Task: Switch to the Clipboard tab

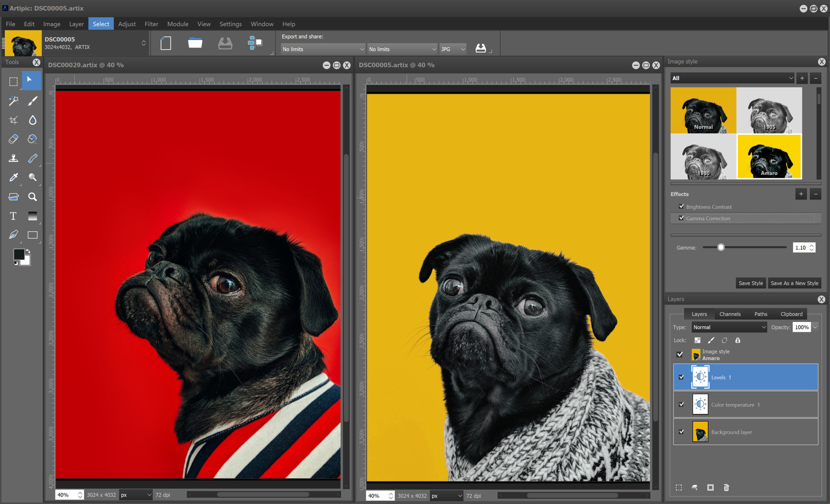Action: tap(792, 314)
